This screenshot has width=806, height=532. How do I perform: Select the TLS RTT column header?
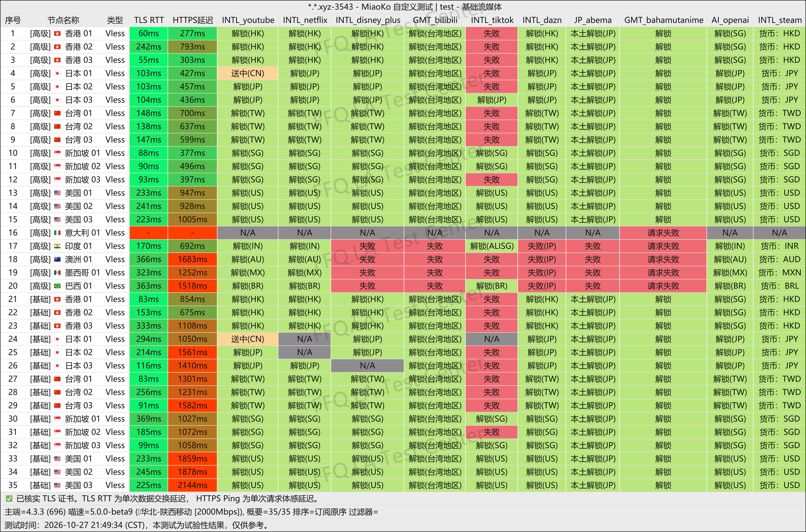pyautogui.click(x=149, y=20)
